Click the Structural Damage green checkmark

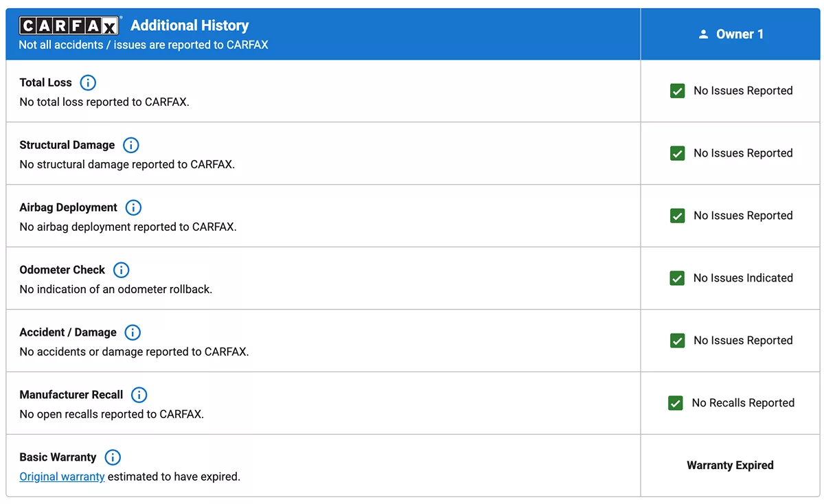click(x=677, y=153)
